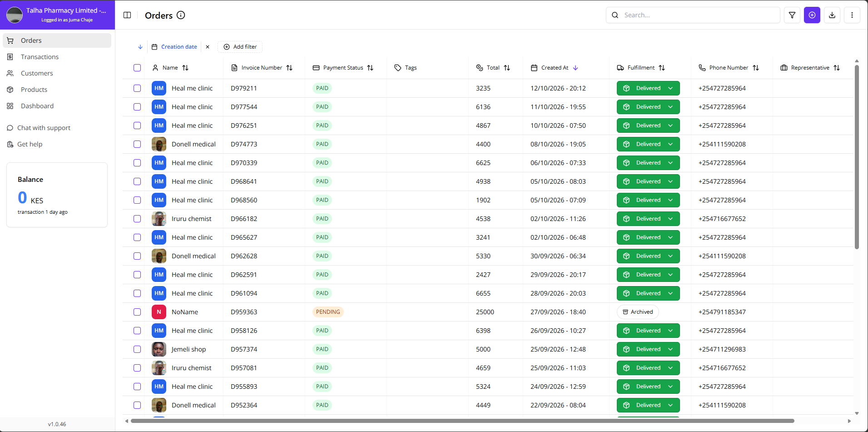Open Transactions in the sidebar
Viewport: 868px width, 432px height.
click(x=57, y=57)
